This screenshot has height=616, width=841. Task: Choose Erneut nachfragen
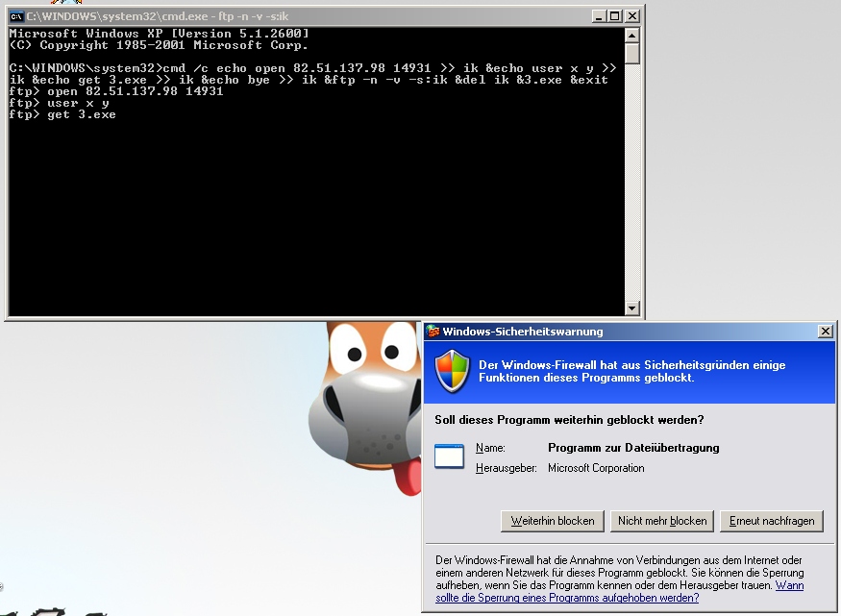click(771, 521)
